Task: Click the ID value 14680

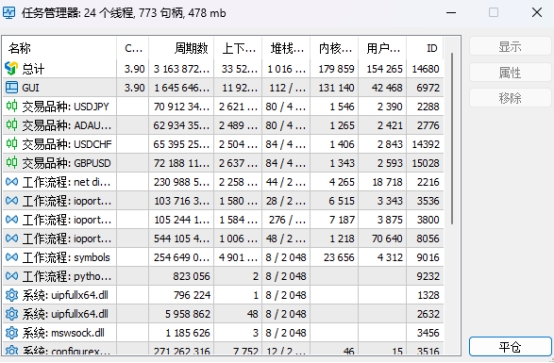Action: point(425,69)
